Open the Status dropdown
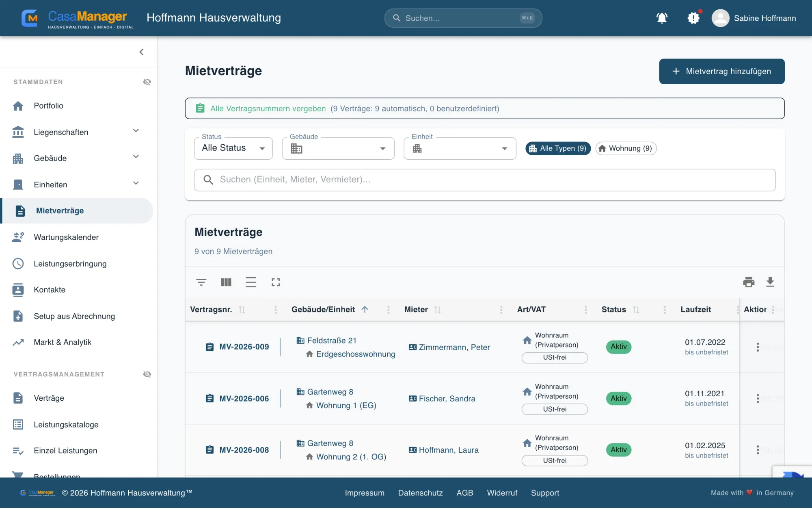 pyautogui.click(x=233, y=148)
